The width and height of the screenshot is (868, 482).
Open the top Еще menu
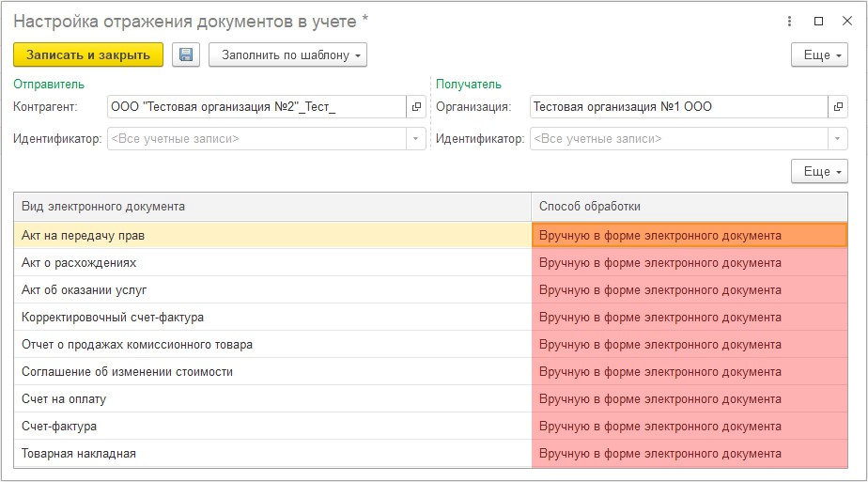[819, 55]
